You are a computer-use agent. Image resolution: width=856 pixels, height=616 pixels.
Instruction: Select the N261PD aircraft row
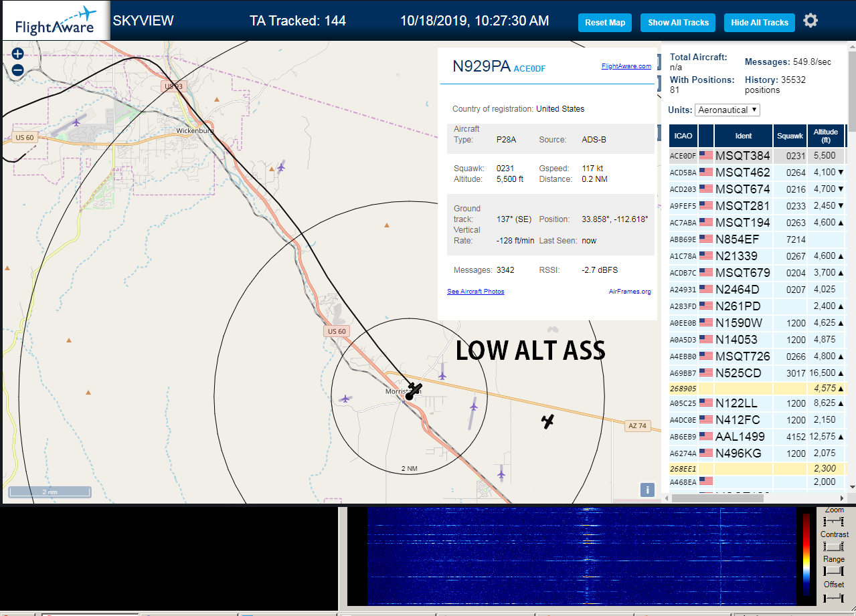(x=757, y=306)
